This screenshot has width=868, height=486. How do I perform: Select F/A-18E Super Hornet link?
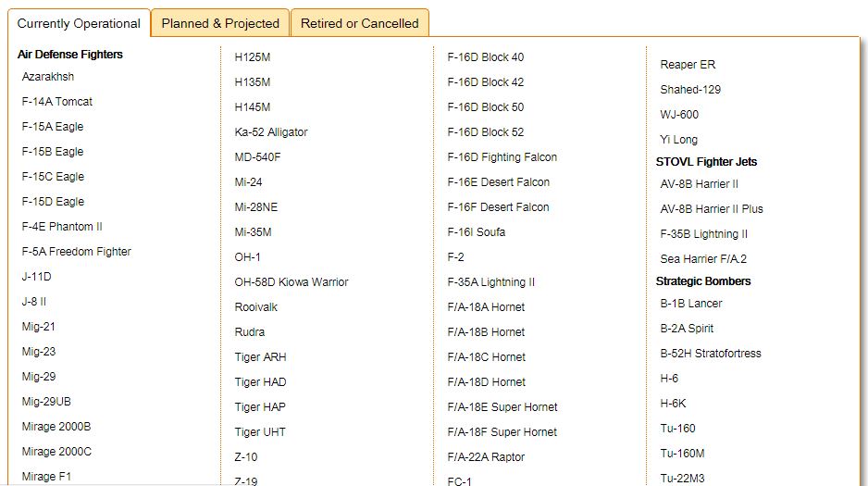502,407
